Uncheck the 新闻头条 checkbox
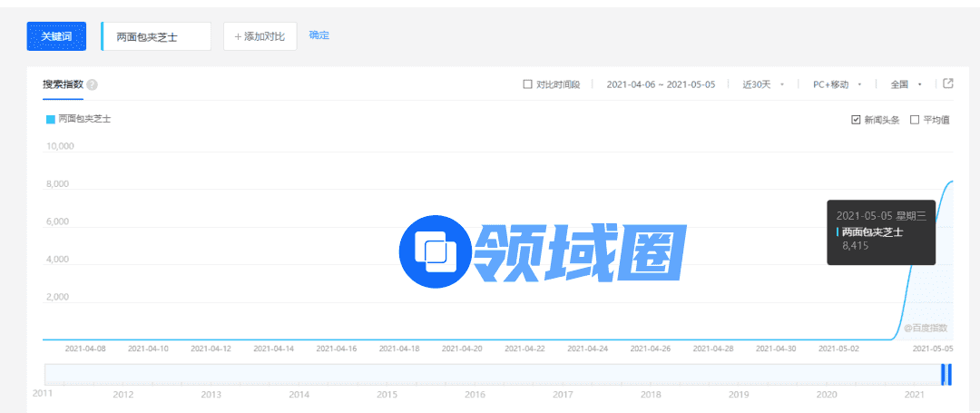Viewport: 980px width, 413px height. (855, 120)
